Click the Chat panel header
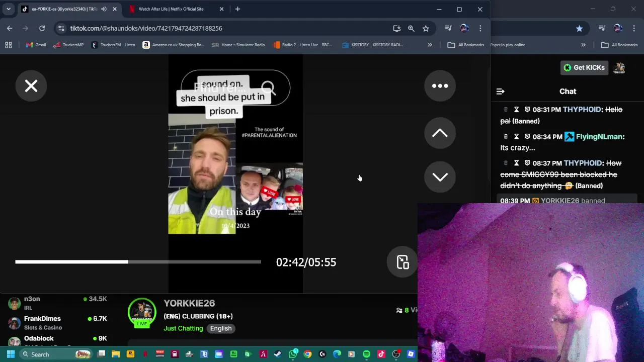This screenshot has width=644, height=362. 568,92
